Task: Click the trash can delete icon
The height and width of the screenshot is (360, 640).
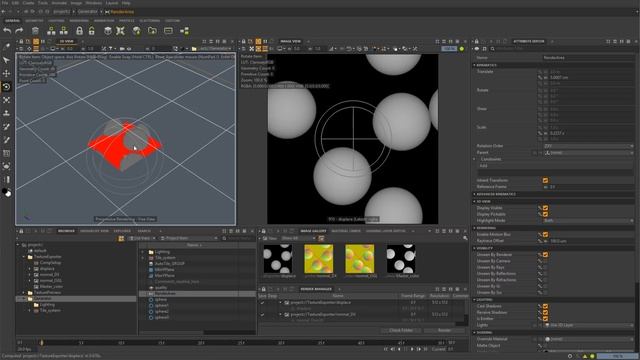Action: (36, 31)
